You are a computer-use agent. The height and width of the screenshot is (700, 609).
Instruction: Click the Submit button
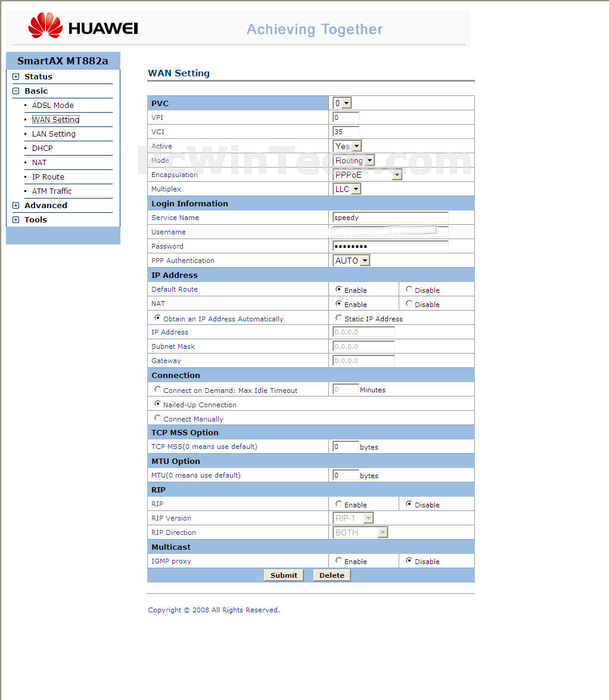[284, 575]
